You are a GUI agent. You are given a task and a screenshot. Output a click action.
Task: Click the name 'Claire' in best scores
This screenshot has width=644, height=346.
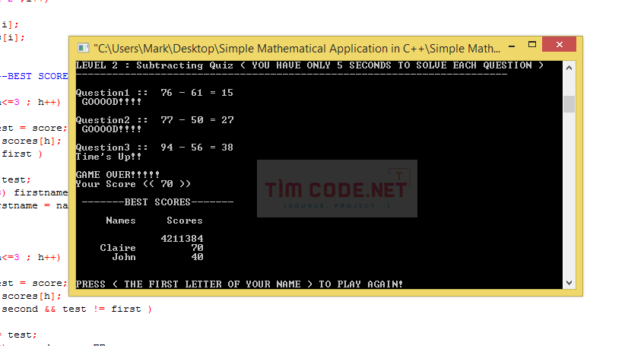pyautogui.click(x=118, y=248)
